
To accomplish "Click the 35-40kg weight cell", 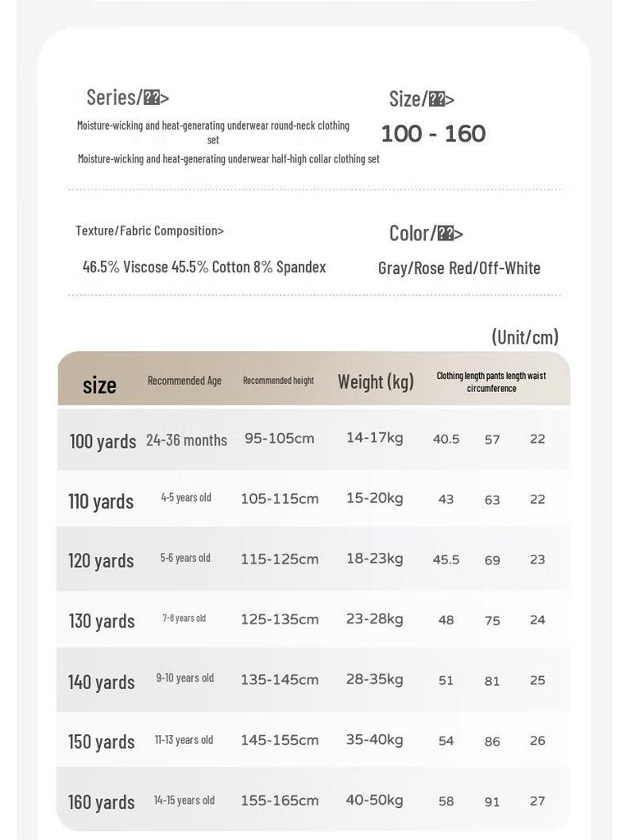I will (x=374, y=740).
